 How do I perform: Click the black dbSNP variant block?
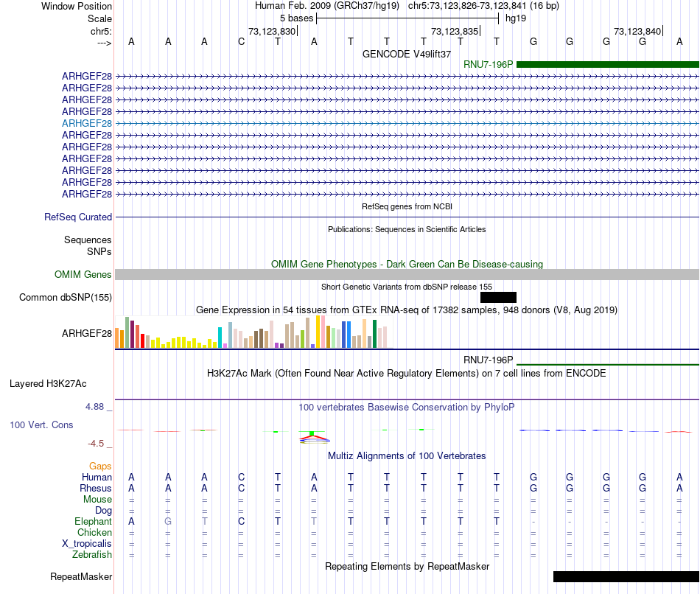coord(498,298)
